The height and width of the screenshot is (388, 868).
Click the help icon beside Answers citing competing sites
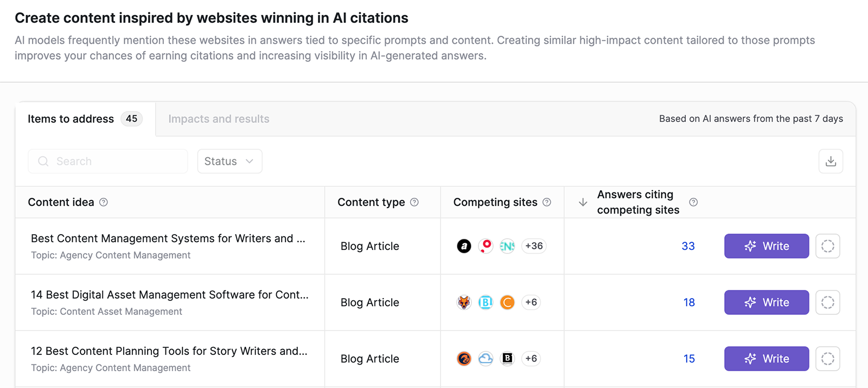coord(693,202)
